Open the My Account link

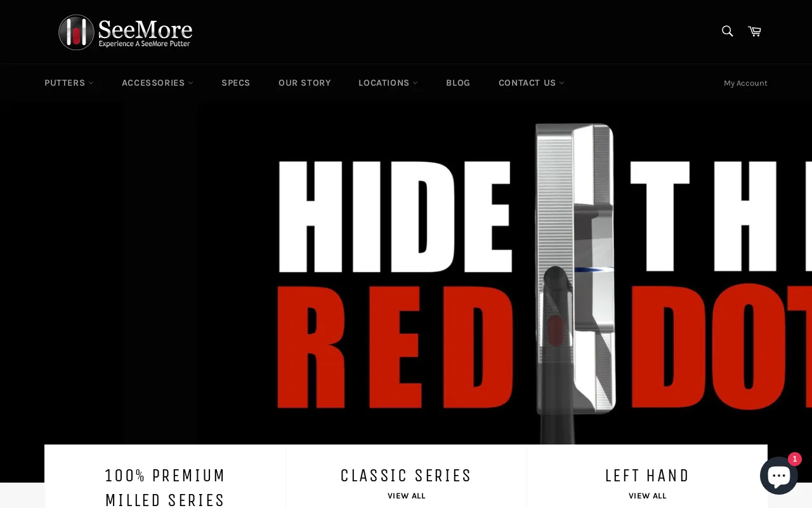tap(745, 83)
